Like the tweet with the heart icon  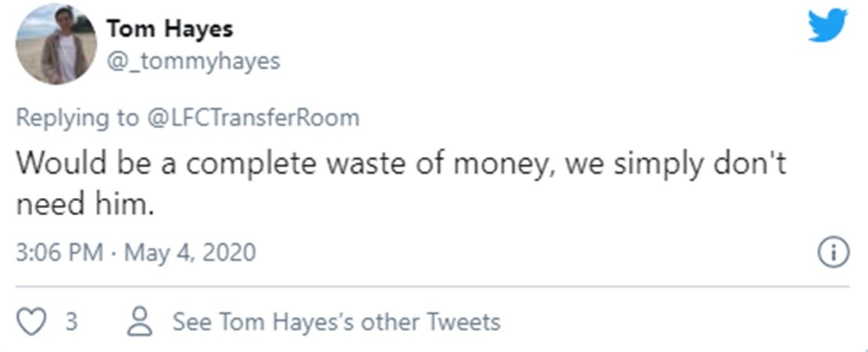[32, 321]
